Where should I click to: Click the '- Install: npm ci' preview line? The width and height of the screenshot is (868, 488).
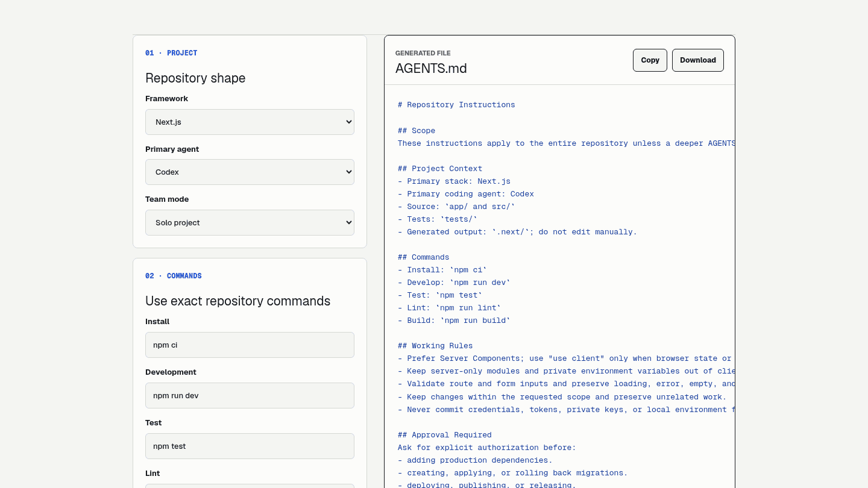[442, 270]
